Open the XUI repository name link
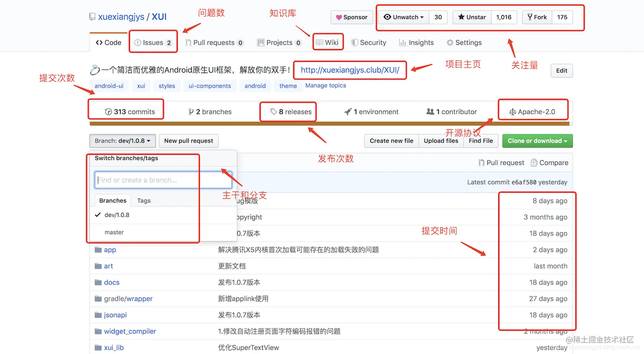 pyautogui.click(x=159, y=17)
